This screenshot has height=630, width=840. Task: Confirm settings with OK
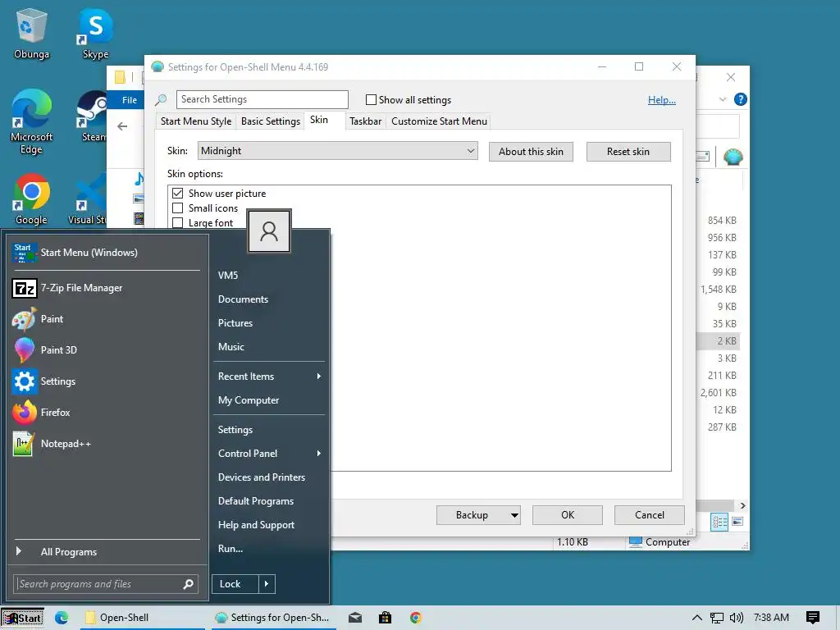click(568, 515)
